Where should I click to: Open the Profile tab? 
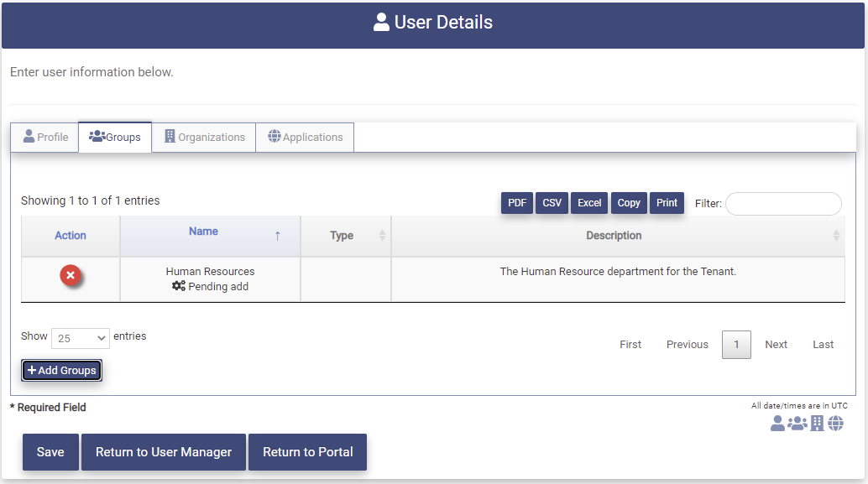point(45,138)
